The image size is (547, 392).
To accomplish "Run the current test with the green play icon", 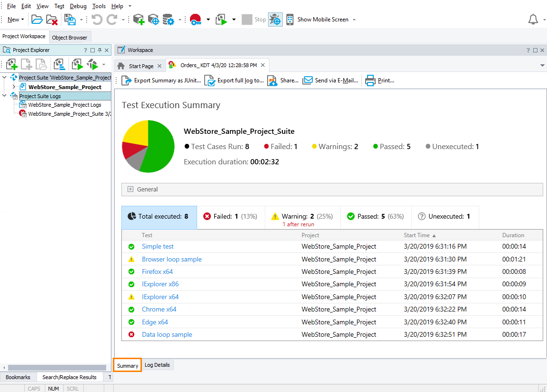I will click(x=220, y=19).
